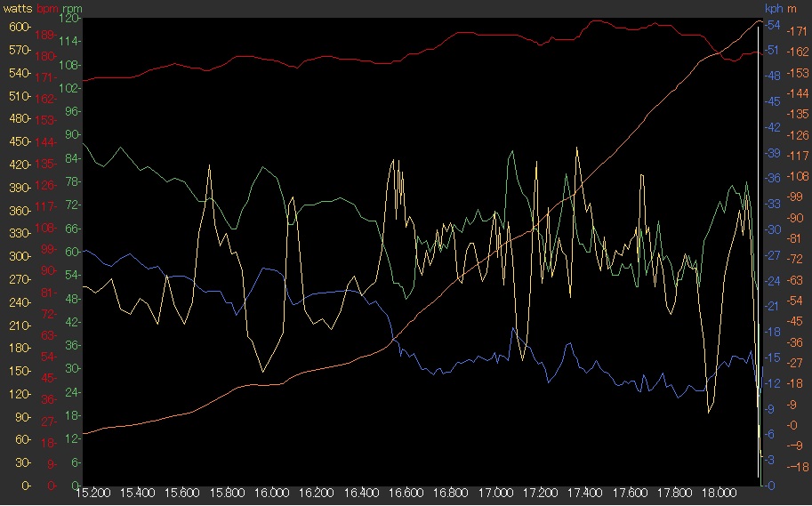The width and height of the screenshot is (812, 506).
Task: Click the 450 tick on the watts axis
Action: [x=20, y=142]
